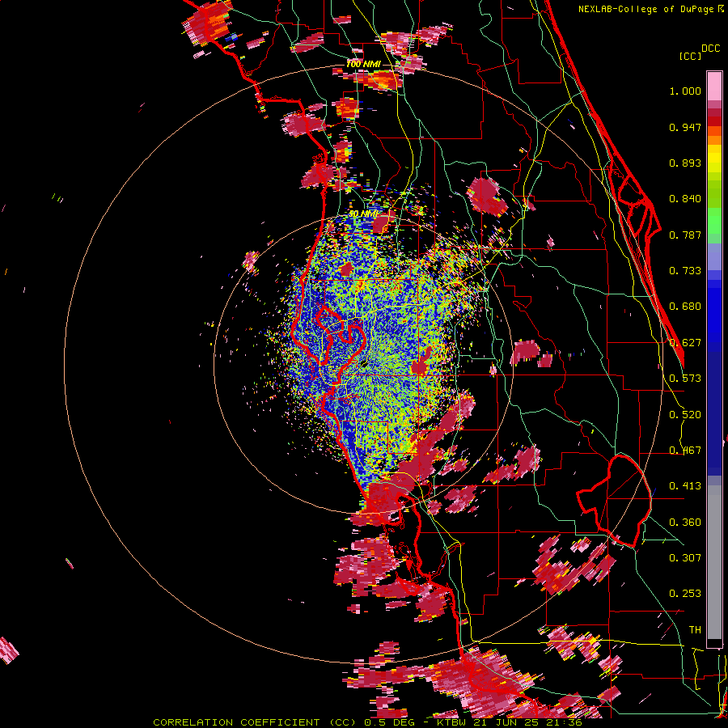Click the DCC label above the color scale
Viewport: 728px width, 728px height.
[710, 49]
